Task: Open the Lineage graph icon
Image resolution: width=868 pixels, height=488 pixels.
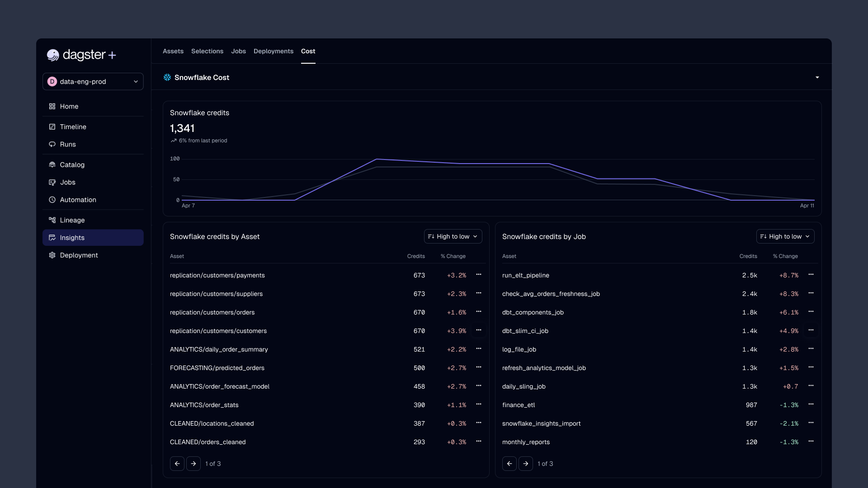Action: pos(52,220)
